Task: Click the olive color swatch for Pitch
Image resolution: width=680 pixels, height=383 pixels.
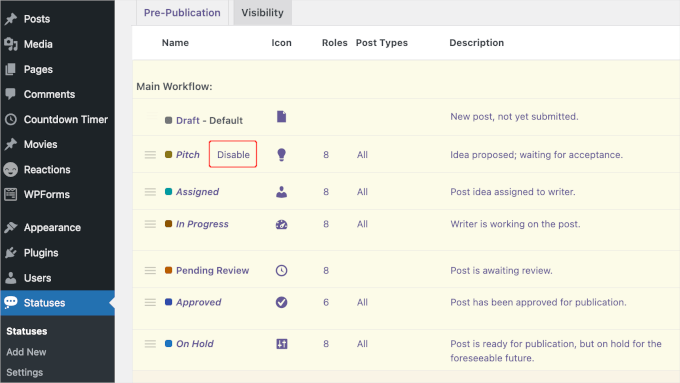Action: 168,154
